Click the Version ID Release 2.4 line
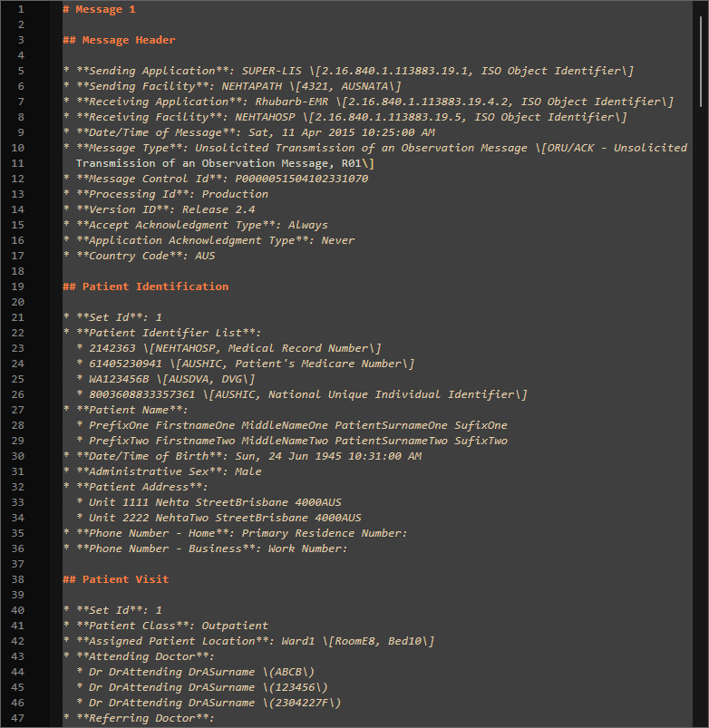Image resolution: width=709 pixels, height=728 pixels. [160, 209]
